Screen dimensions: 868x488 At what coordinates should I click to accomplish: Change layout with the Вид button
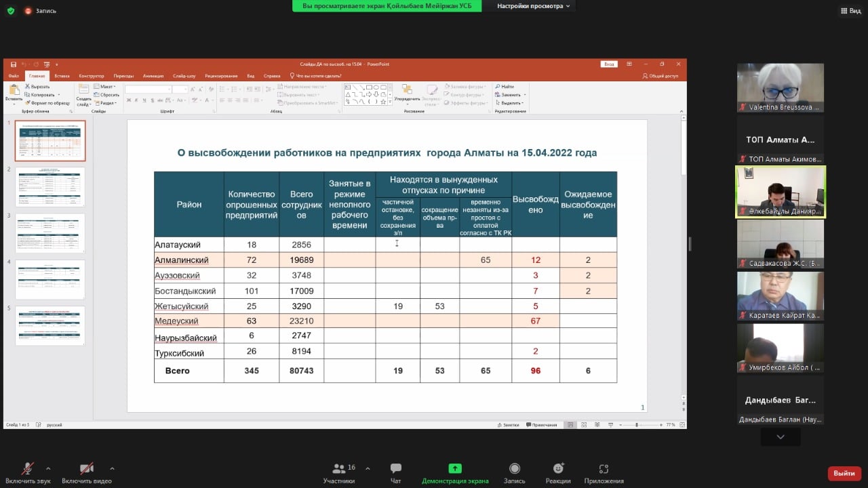pyautogui.click(x=850, y=11)
